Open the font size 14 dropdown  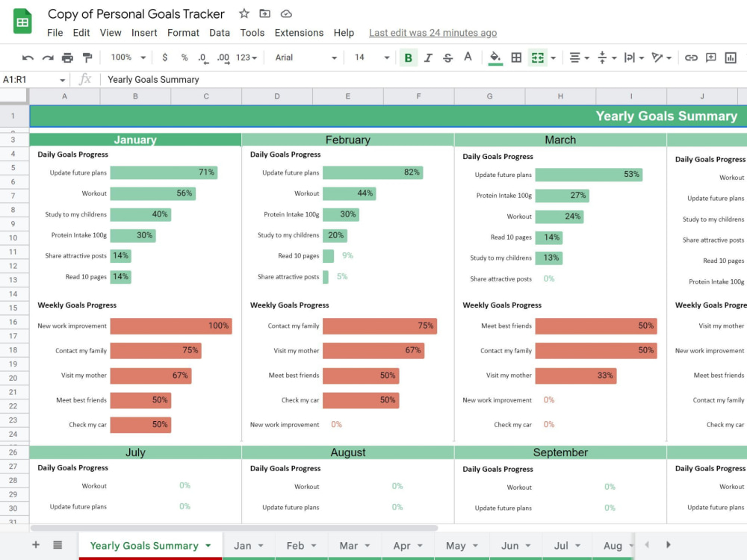pos(371,57)
